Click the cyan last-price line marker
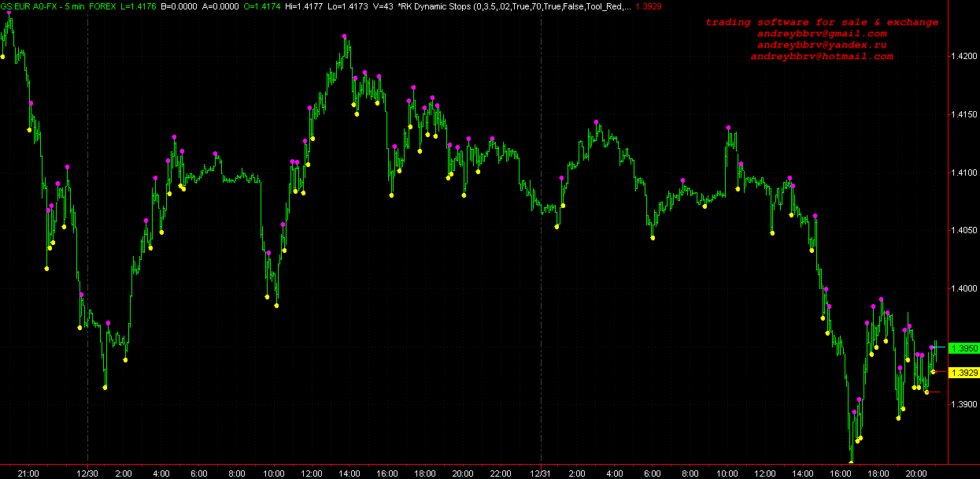980x479 pixels. coord(939,347)
